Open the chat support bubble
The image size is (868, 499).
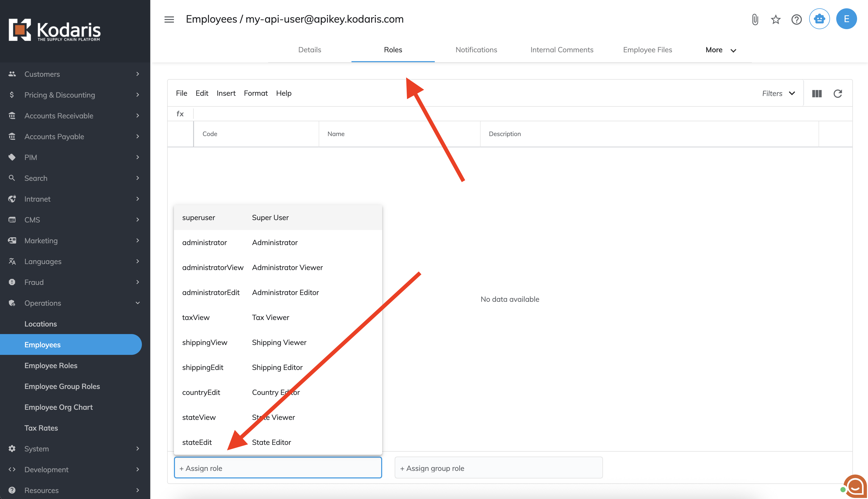pos(855,486)
